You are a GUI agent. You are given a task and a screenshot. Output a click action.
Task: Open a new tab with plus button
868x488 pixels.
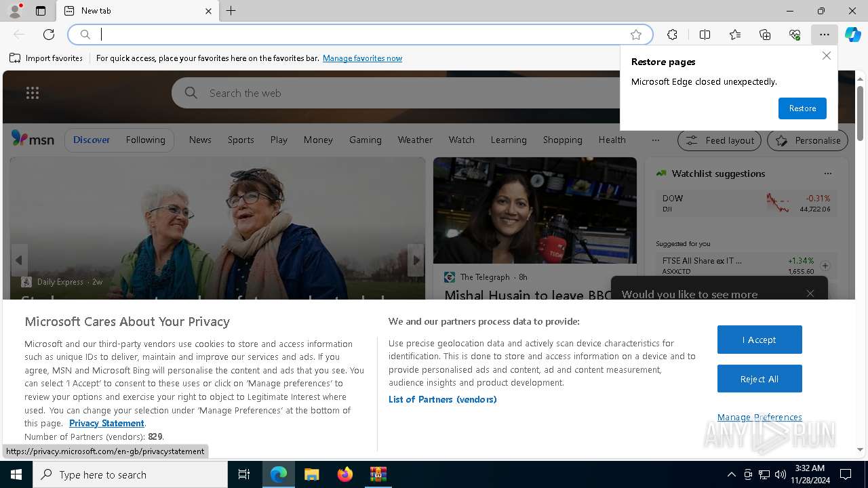pos(231,11)
